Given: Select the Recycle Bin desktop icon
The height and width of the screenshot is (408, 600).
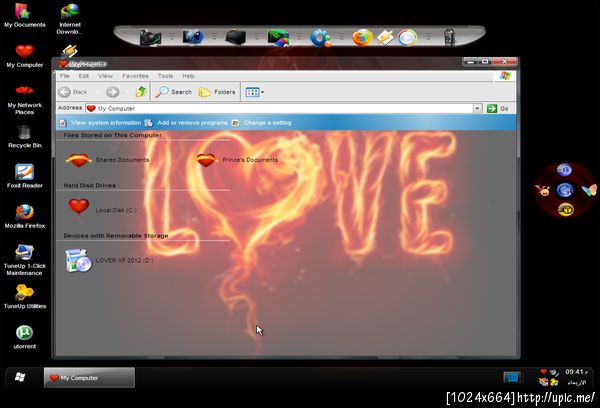Looking at the screenshot, I should 24,137.
